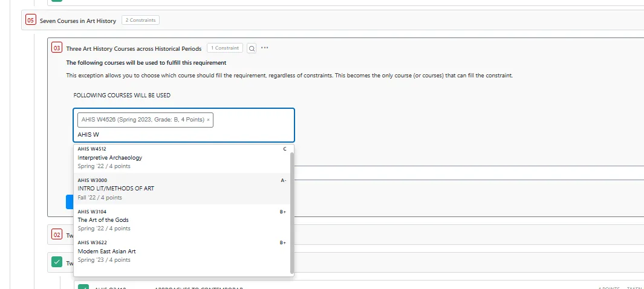This screenshot has height=289, width=644.
Task: Click the C grade of AHIS W4512
Action: click(285, 149)
